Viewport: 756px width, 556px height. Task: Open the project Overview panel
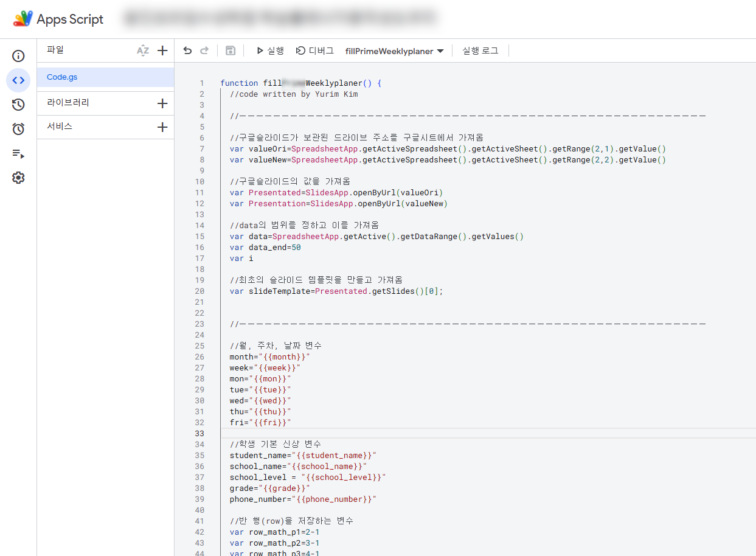18,55
